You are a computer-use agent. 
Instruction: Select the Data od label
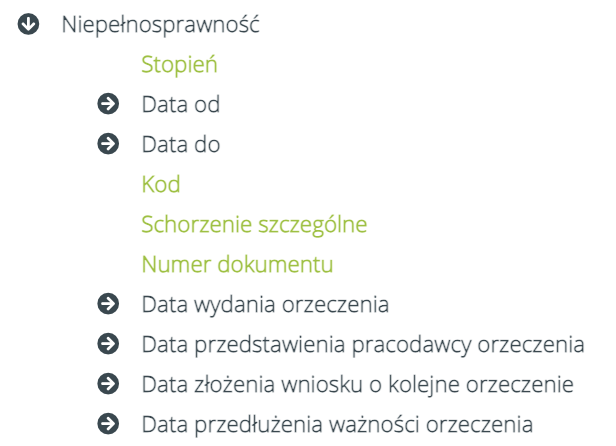tap(181, 105)
